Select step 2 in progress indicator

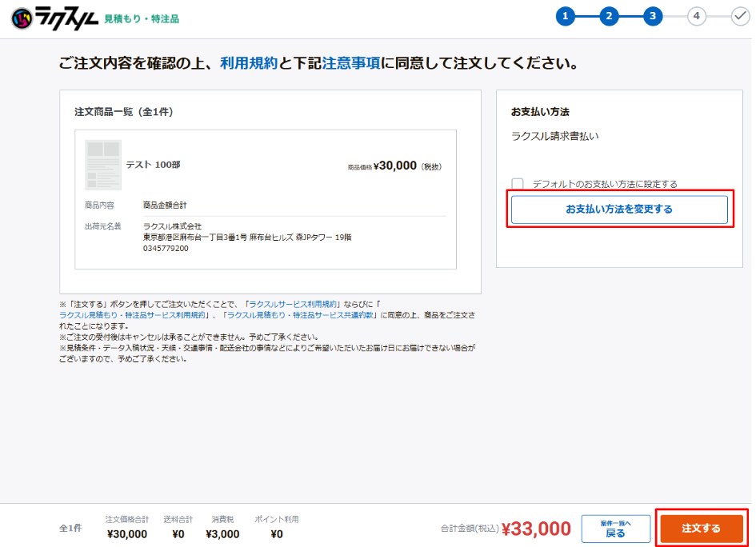(x=609, y=16)
